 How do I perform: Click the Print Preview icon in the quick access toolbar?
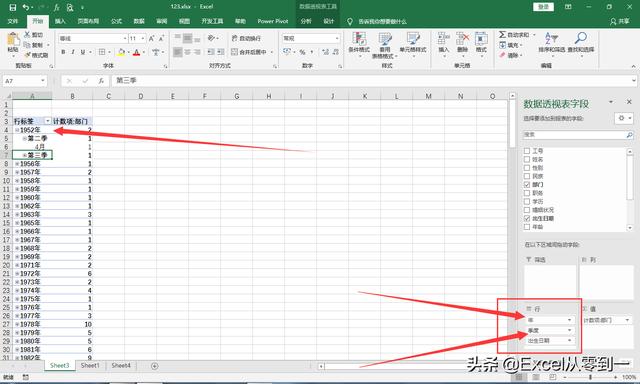pyautogui.click(x=70, y=7)
